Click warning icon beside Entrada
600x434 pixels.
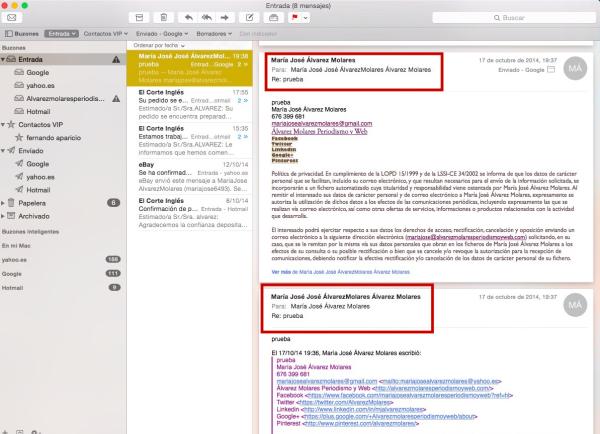point(116,59)
